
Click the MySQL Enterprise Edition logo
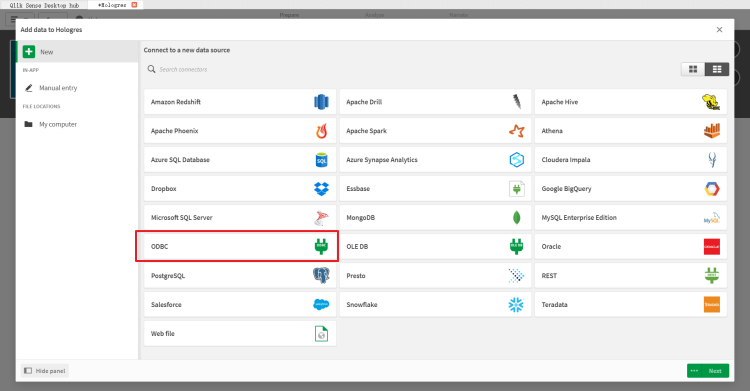(x=712, y=218)
